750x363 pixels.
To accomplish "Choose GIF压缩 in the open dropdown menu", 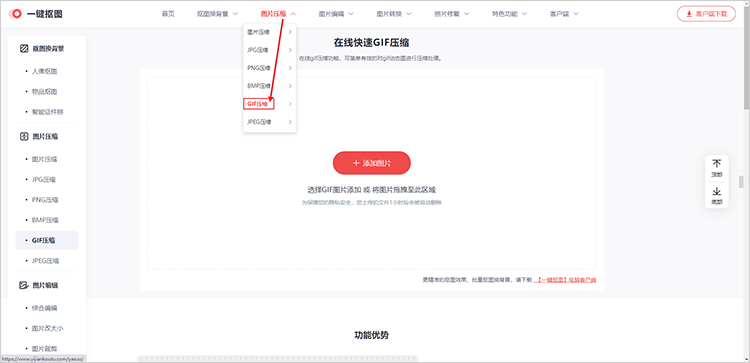I will 258,104.
